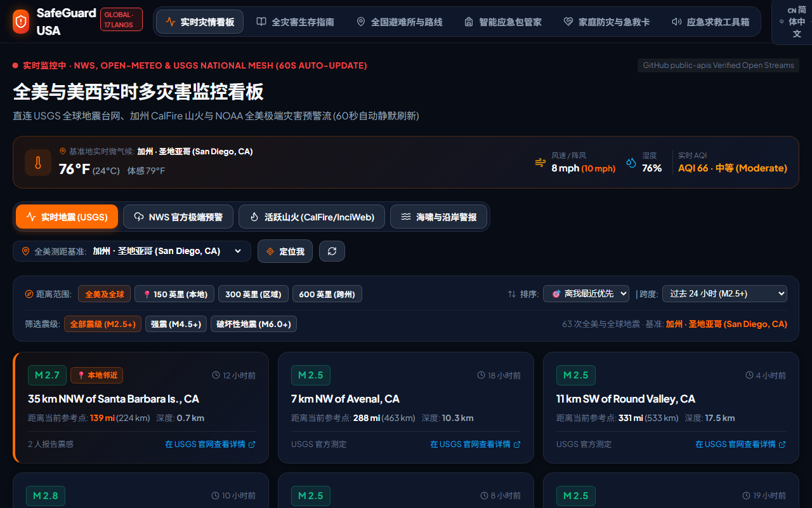Open 应急求救工具箱 tab

pos(710,22)
